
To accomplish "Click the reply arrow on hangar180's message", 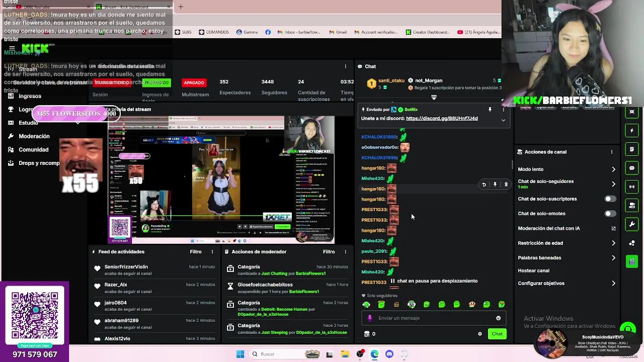I will tap(484, 185).
